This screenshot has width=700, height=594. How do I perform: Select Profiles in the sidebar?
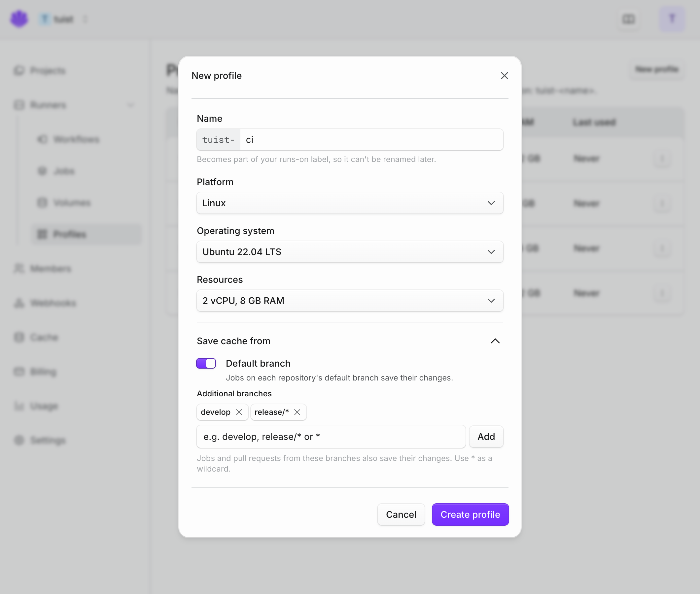pos(87,234)
